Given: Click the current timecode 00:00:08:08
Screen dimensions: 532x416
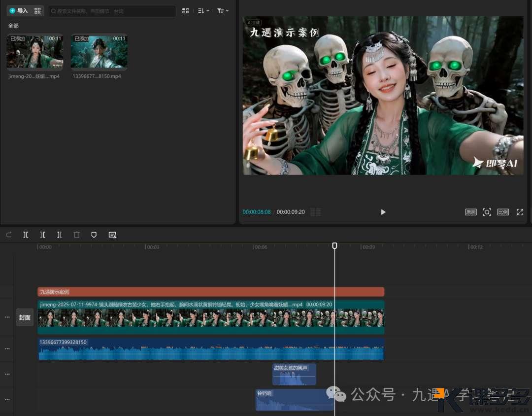Looking at the screenshot, I should coord(257,212).
